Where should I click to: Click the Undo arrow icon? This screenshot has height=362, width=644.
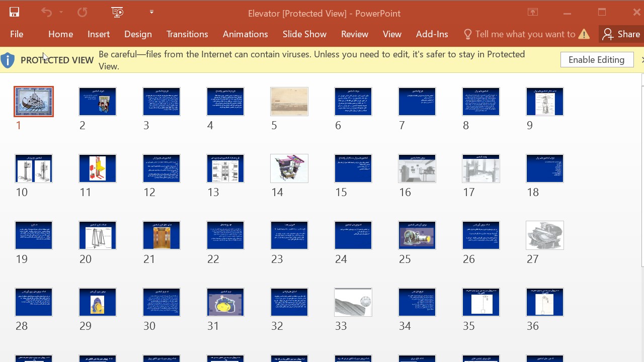(46, 13)
